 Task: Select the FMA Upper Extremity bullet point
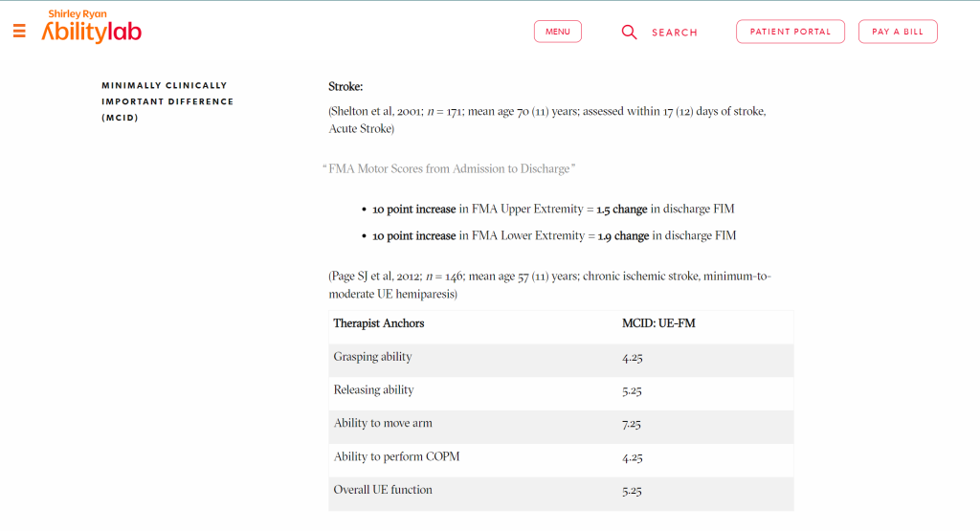(x=553, y=209)
